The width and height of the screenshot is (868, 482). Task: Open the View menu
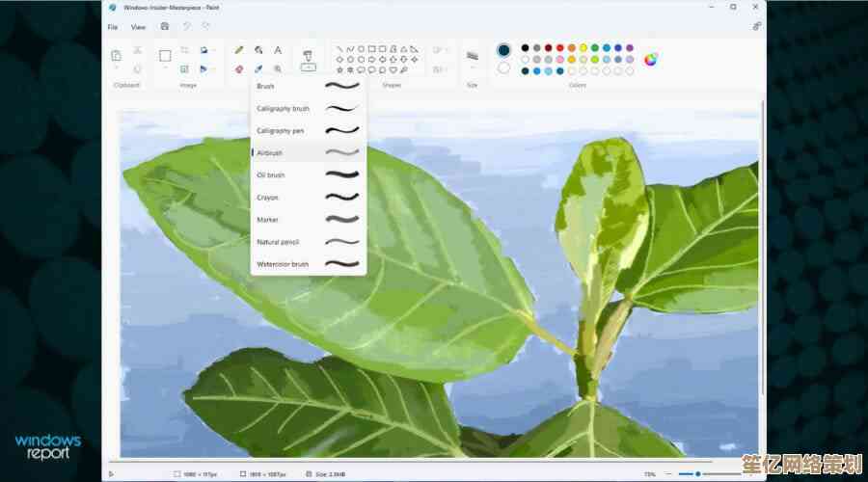138,27
